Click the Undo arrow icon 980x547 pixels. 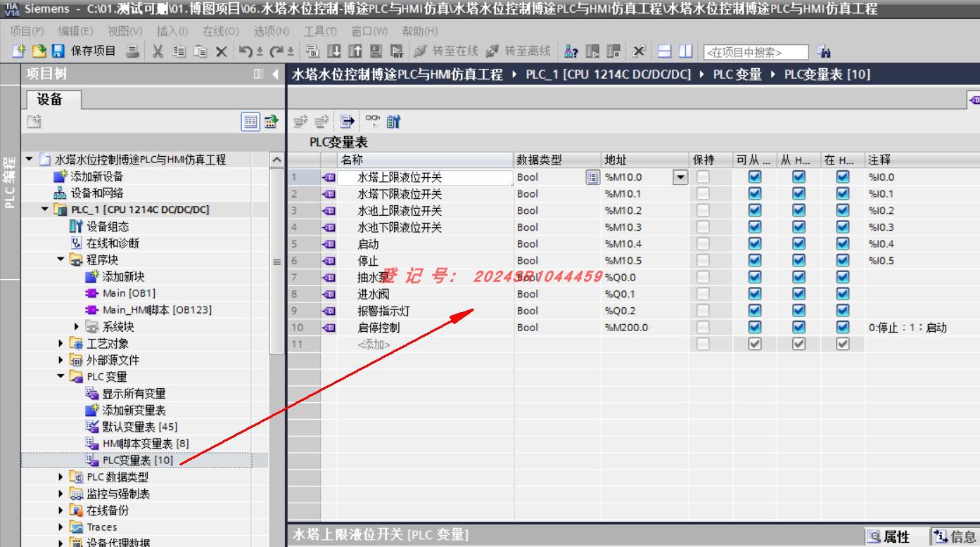pyautogui.click(x=245, y=51)
